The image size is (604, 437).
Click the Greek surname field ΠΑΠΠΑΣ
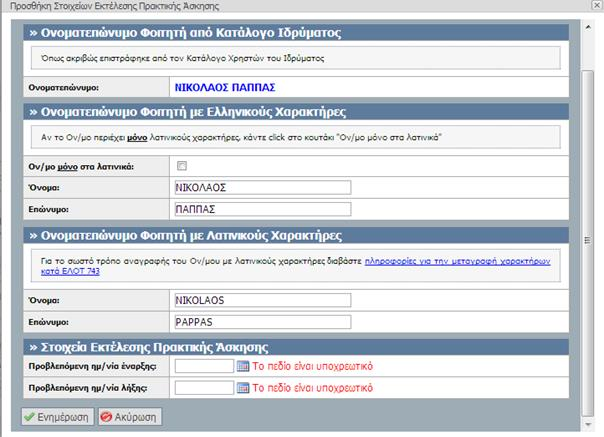pyautogui.click(x=263, y=209)
